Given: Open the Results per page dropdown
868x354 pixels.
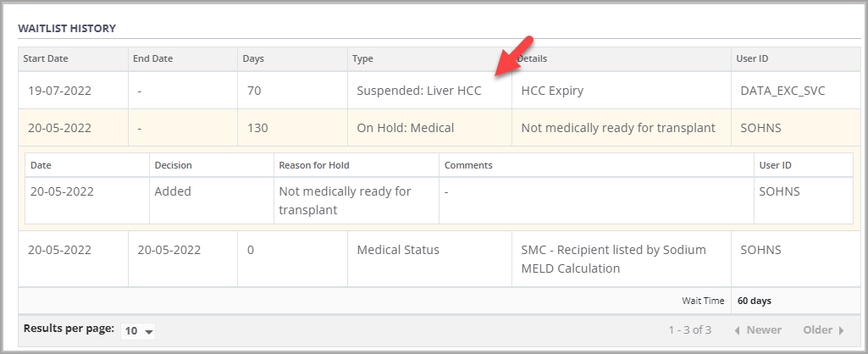Looking at the screenshot, I should [138, 330].
